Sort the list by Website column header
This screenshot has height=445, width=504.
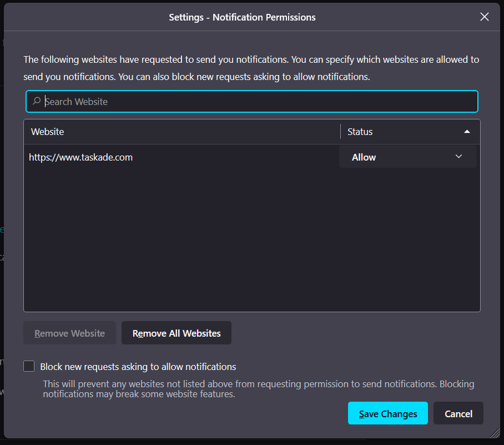pos(181,132)
